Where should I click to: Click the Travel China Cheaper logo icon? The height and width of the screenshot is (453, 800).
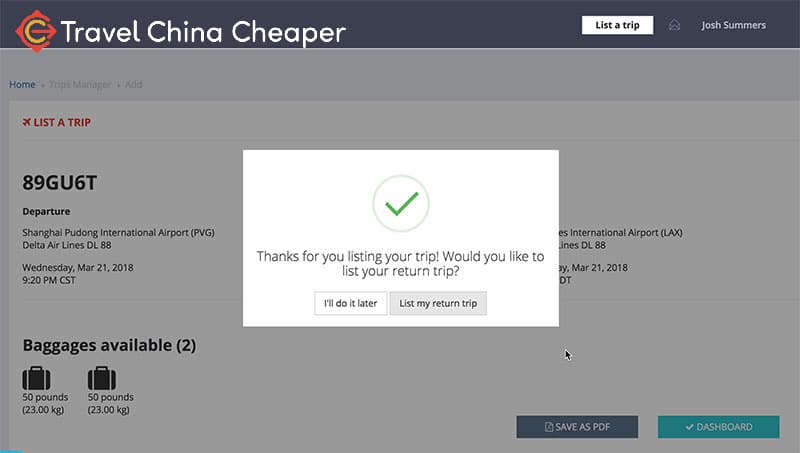click(35, 31)
